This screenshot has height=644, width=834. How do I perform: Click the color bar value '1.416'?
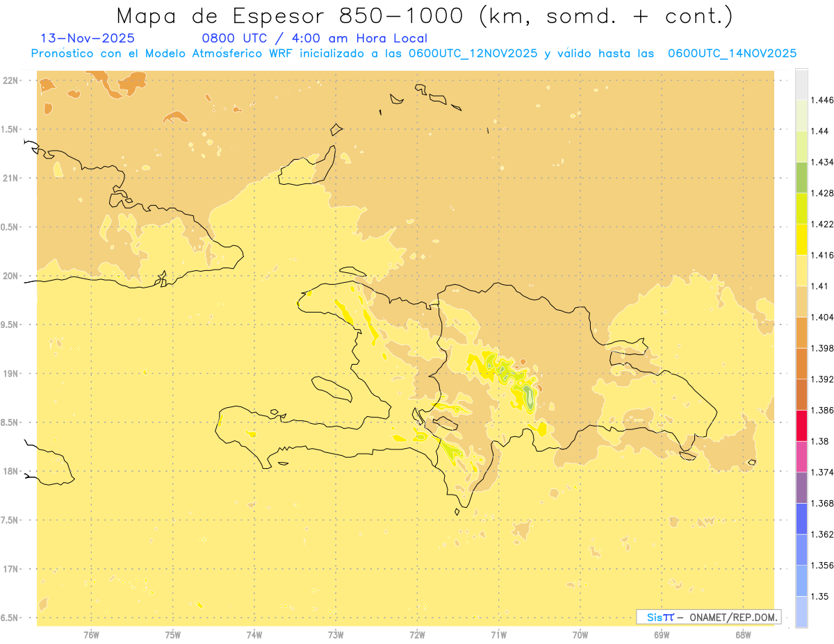coord(822,255)
